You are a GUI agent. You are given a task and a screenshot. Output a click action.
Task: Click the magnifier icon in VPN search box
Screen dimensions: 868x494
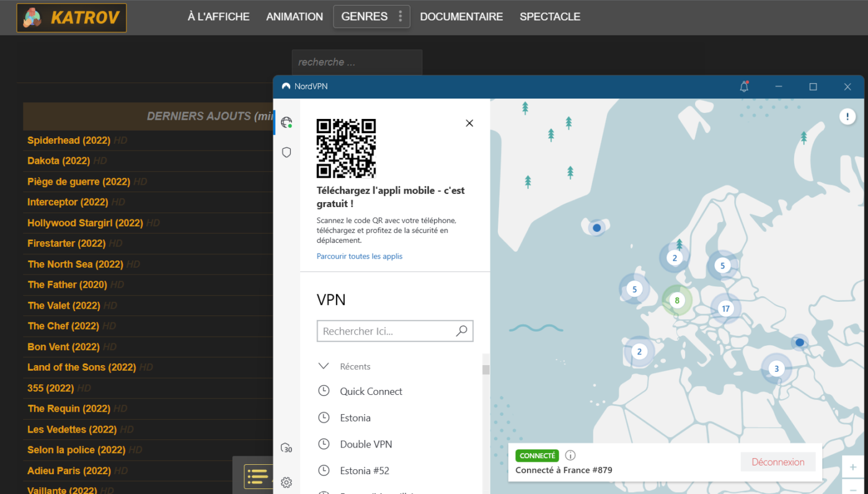click(x=461, y=331)
